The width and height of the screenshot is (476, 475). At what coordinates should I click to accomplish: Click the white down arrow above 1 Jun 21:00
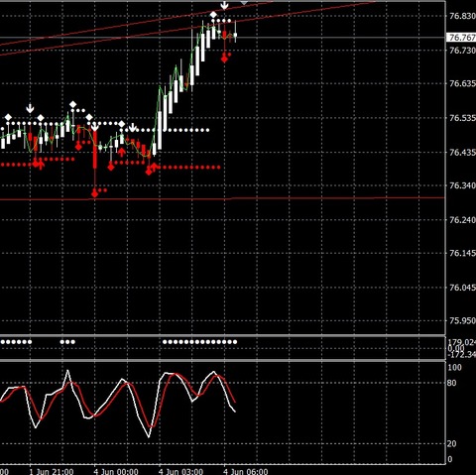point(30,108)
